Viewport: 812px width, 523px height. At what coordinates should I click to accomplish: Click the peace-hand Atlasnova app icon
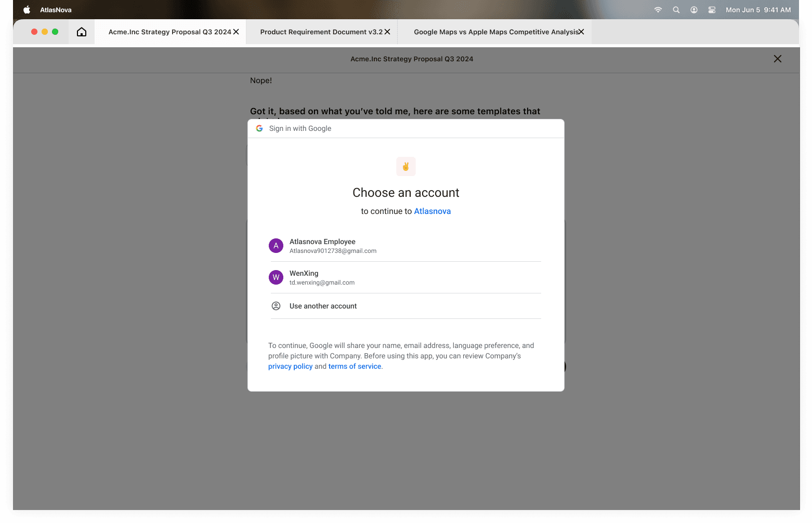406,167
